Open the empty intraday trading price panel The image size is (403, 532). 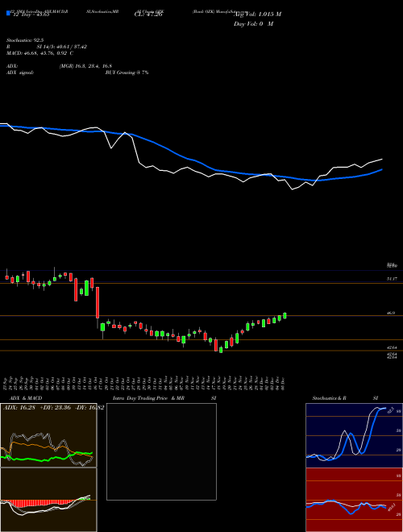tap(161, 451)
